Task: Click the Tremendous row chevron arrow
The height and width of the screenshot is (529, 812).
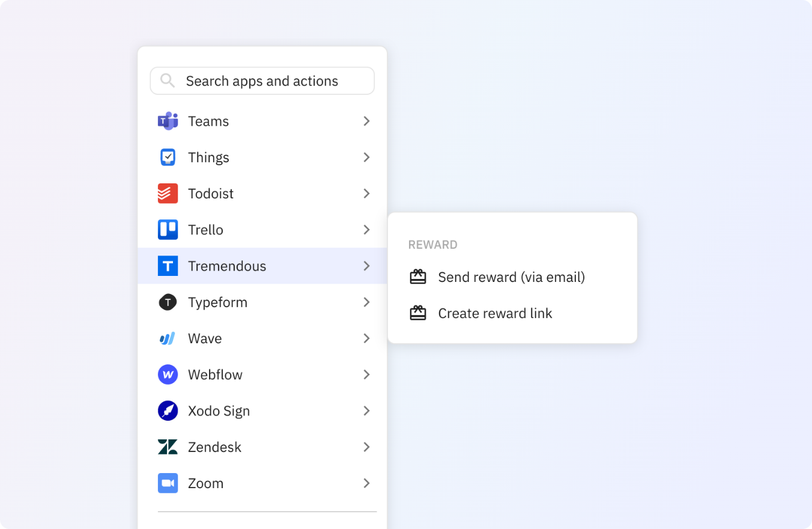Action: (366, 266)
